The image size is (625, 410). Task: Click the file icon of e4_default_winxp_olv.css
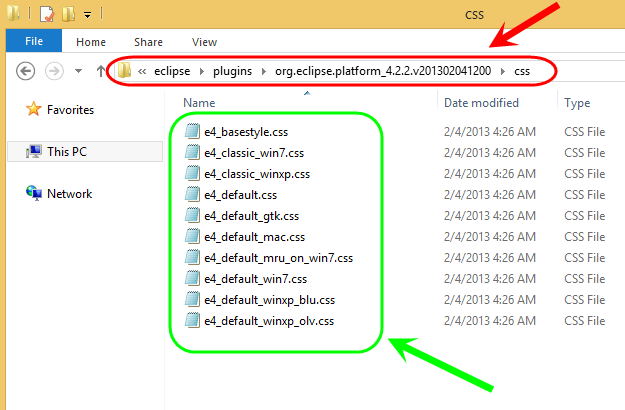pyautogui.click(x=193, y=320)
